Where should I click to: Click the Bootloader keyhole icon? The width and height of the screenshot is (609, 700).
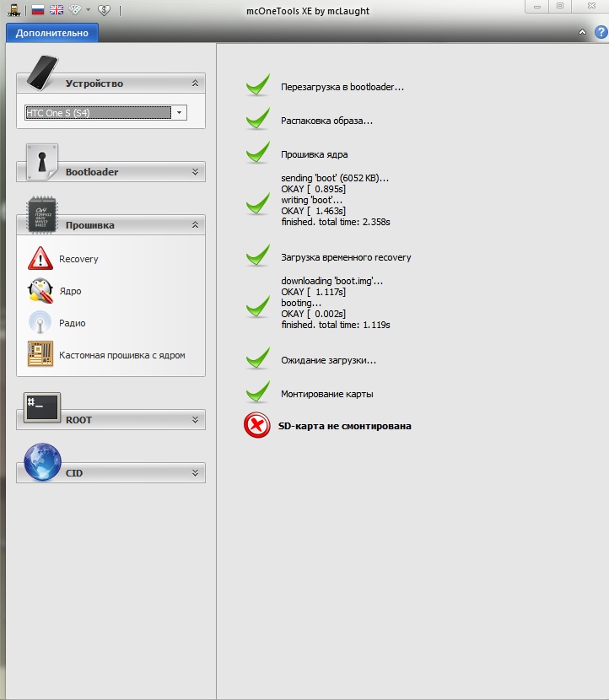coord(42,161)
